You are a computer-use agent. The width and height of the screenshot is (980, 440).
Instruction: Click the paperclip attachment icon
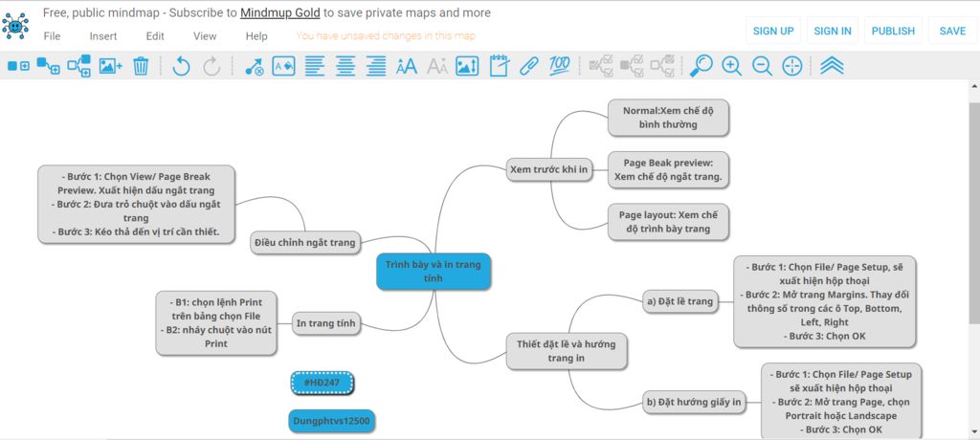pos(528,66)
